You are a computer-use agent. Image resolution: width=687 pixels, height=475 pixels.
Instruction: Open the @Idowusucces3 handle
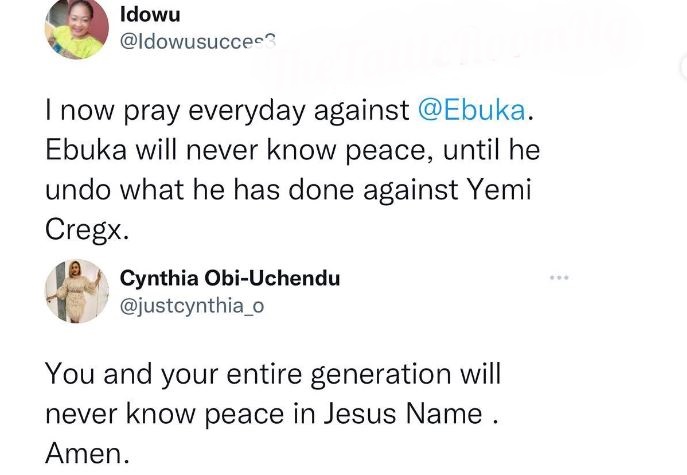[x=197, y=43]
